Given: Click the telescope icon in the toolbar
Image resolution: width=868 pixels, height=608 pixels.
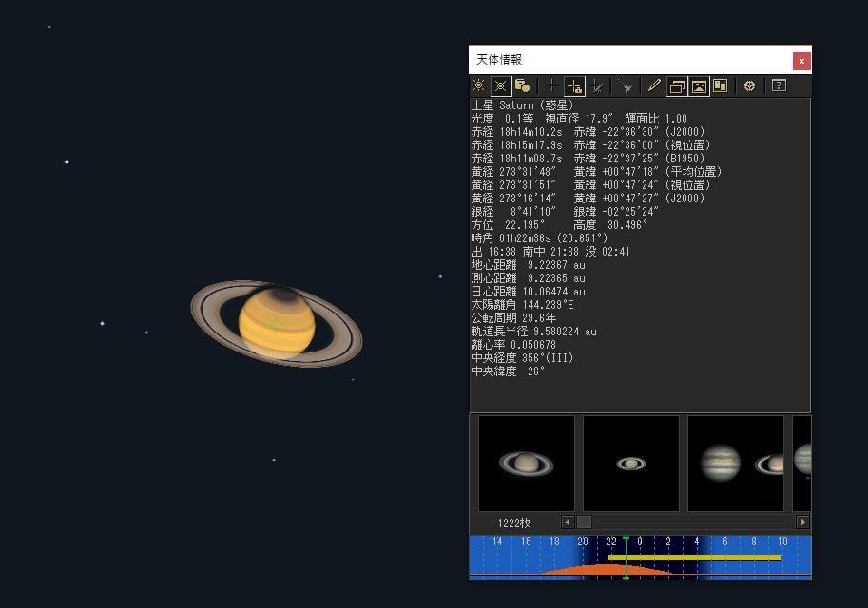Looking at the screenshot, I should [x=626, y=85].
